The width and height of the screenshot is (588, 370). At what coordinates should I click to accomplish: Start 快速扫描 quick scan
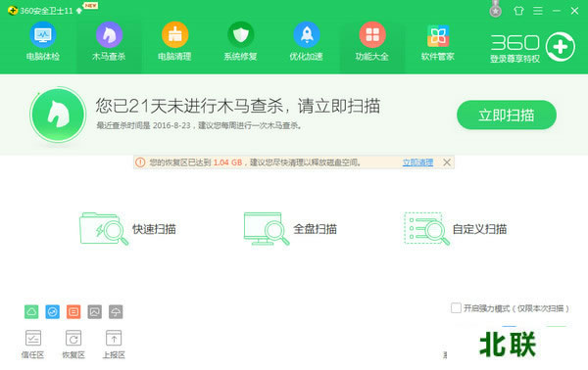click(127, 229)
